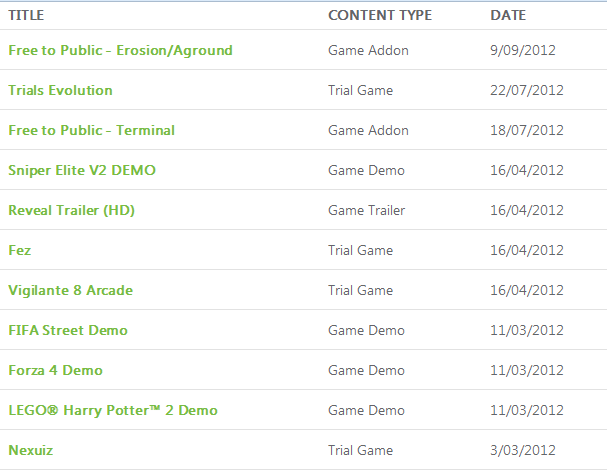Click the 22/07/2012 date cell
Screen dimensions: 607x471
click(x=527, y=90)
